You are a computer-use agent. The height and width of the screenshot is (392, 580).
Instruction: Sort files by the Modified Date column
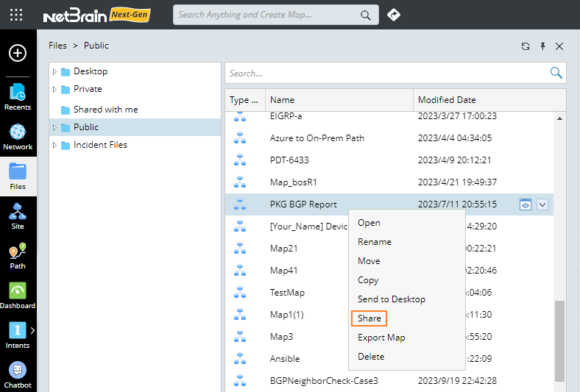tap(447, 100)
